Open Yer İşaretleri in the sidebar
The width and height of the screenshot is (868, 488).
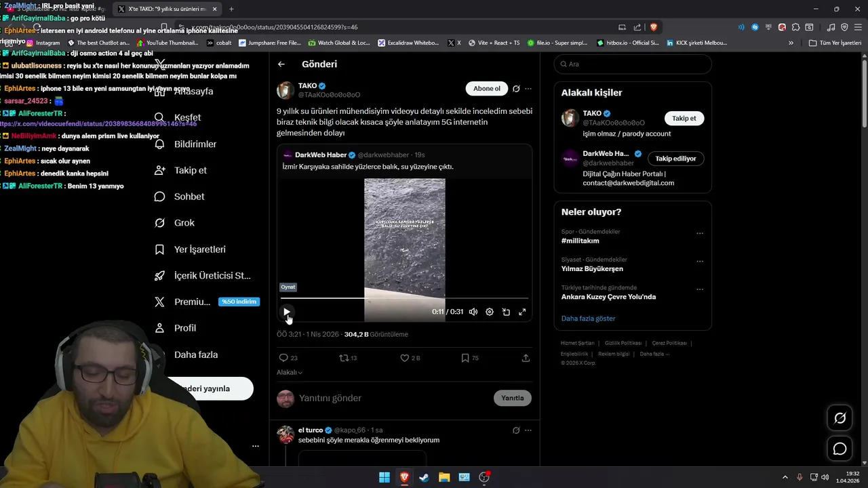pyautogui.click(x=190, y=249)
